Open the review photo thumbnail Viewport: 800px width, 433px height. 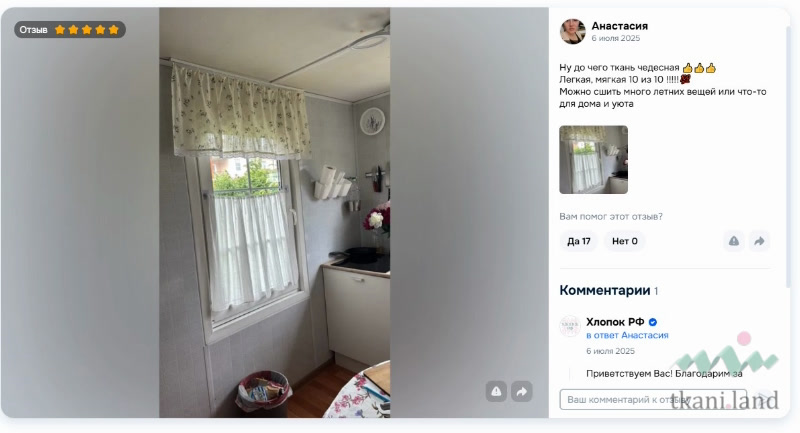tap(593, 160)
